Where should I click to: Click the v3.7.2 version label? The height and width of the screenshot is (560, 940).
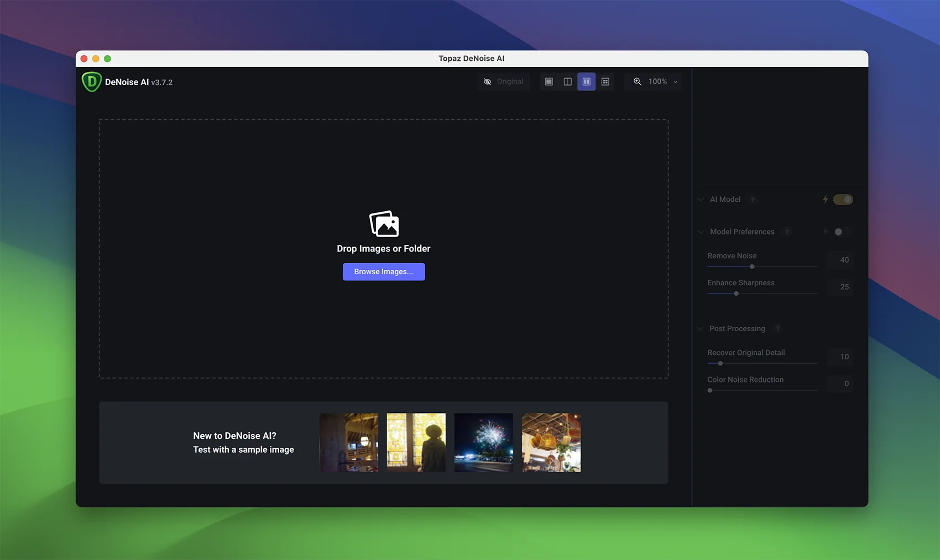point(162,82)
